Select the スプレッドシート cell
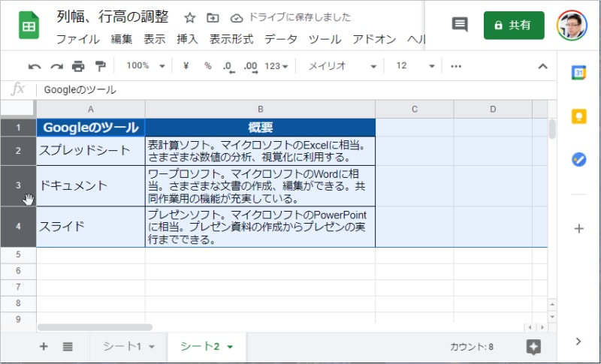The height and width of the screenshot is (364, 601). click(x=91, y=151)
